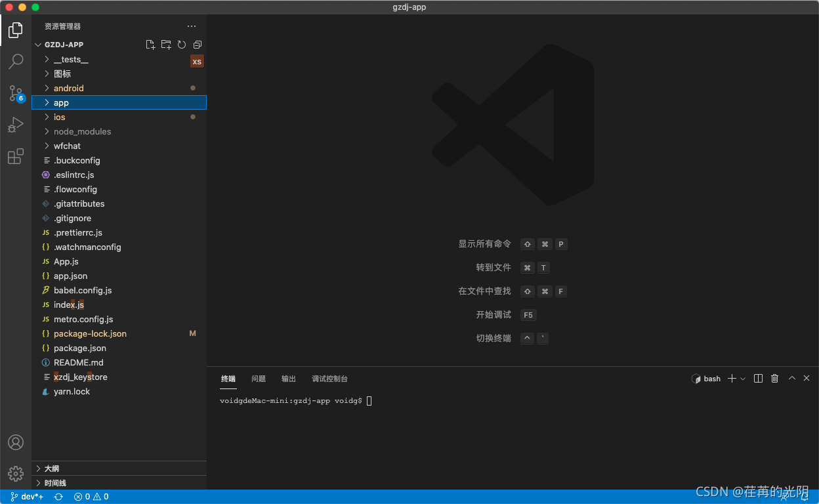Viewport: 819px width, 504px height.
Task: Open the Extensions view
Action: pyautogui.click(x=16, y=156)
